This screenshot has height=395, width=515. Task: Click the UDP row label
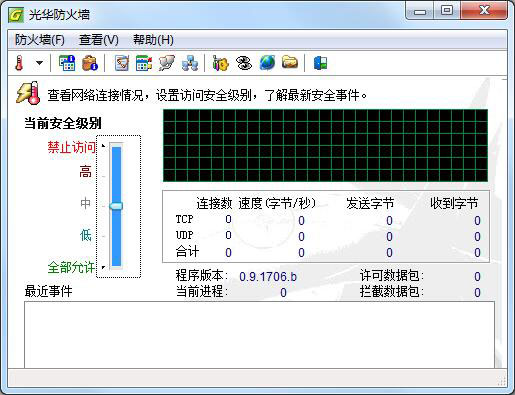(184, 235)
